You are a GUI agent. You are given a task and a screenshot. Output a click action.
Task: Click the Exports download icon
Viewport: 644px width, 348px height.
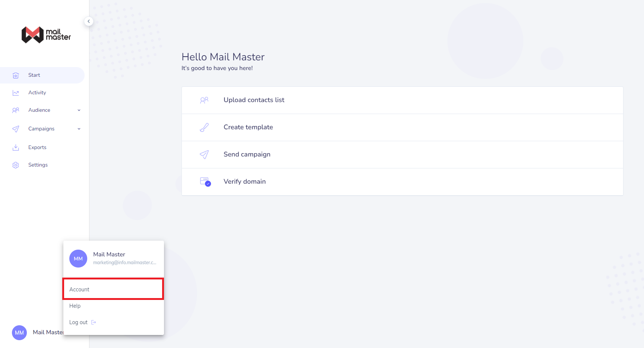pyautogui.click(x=16, y=148)
